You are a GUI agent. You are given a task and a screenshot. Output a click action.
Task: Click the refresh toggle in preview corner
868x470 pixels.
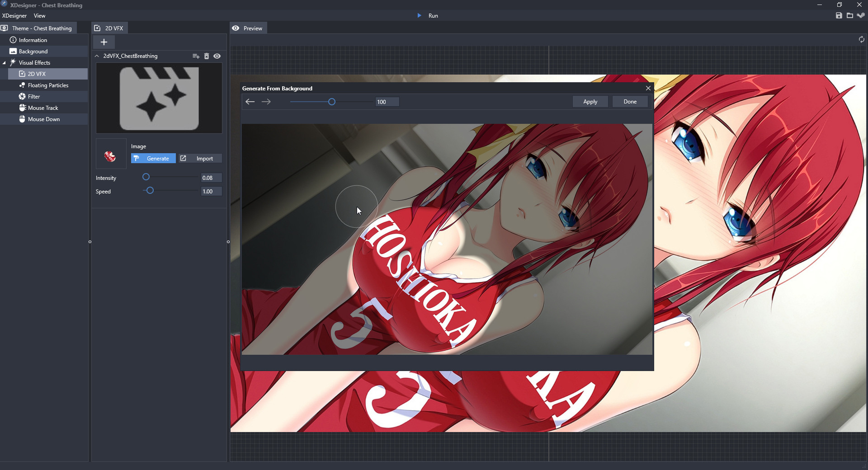click(x=862, y=40)
